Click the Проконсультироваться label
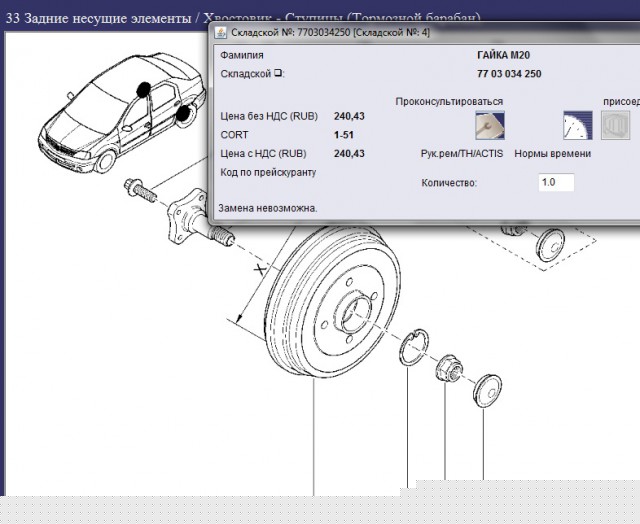The width and height of the screenshot is (640, 524). 449,102
